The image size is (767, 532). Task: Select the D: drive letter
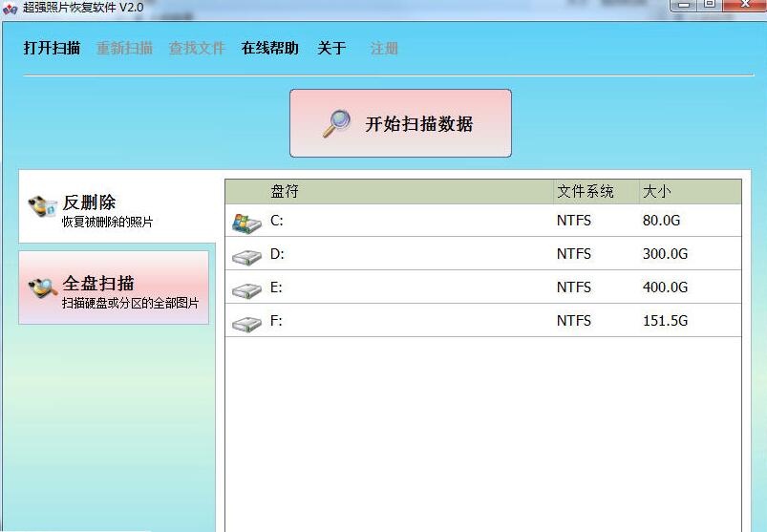pos(277,254)
